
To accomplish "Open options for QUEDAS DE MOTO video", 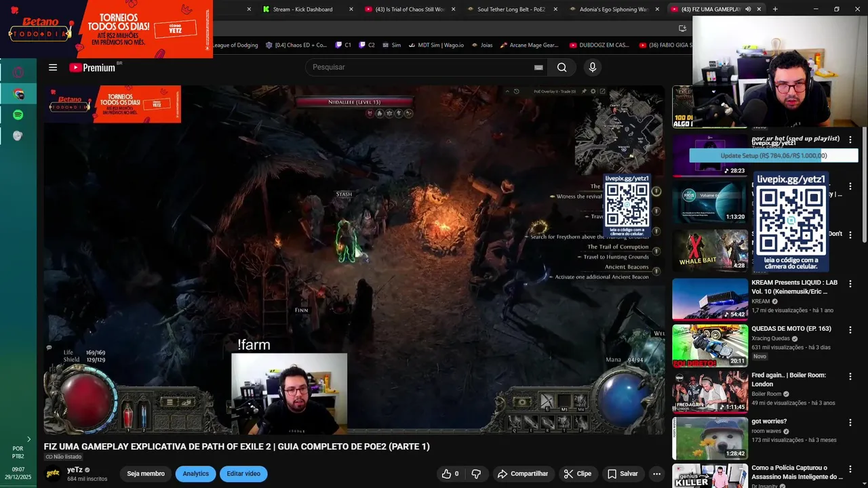I will [x=850, y=330].
